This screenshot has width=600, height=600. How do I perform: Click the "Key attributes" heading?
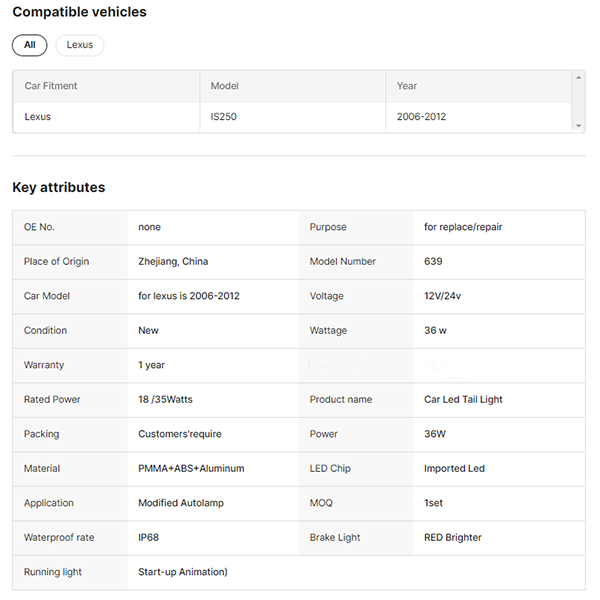(x=58, y=187)
